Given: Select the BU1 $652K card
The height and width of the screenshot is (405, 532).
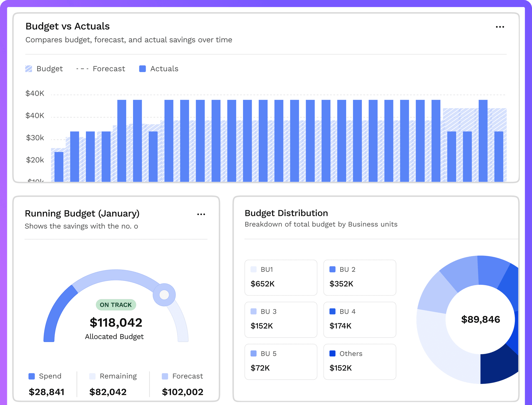Looking at the screenshot, I should [x=281, y=277].
